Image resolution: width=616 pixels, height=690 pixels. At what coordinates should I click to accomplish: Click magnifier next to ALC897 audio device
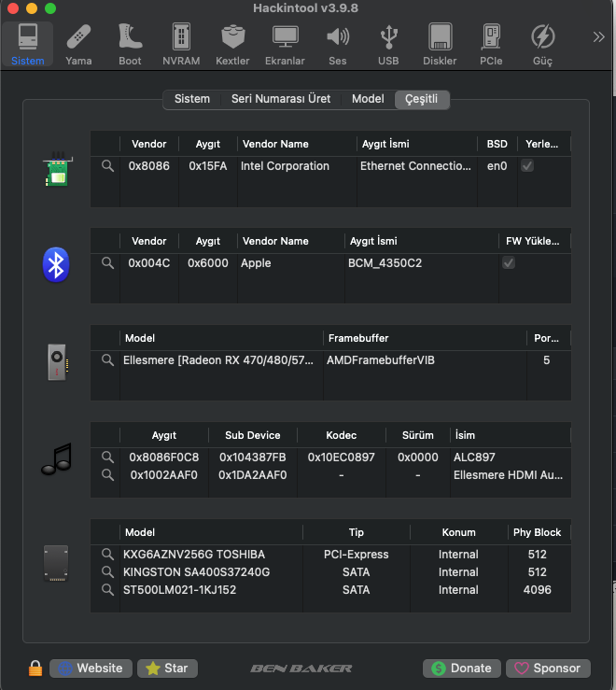coord(108,458)
